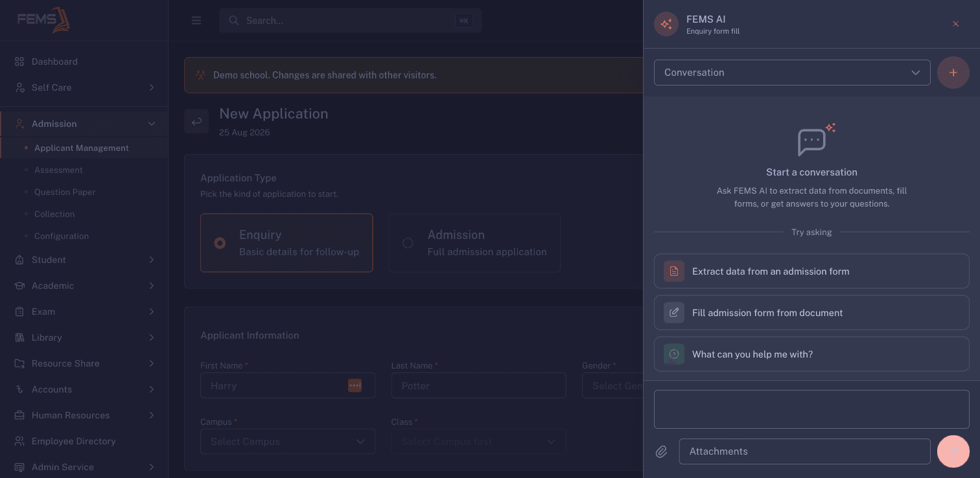Click the Last Name input field
The width and height of the screenshot is (980, 478).
[x=479, y=385]
